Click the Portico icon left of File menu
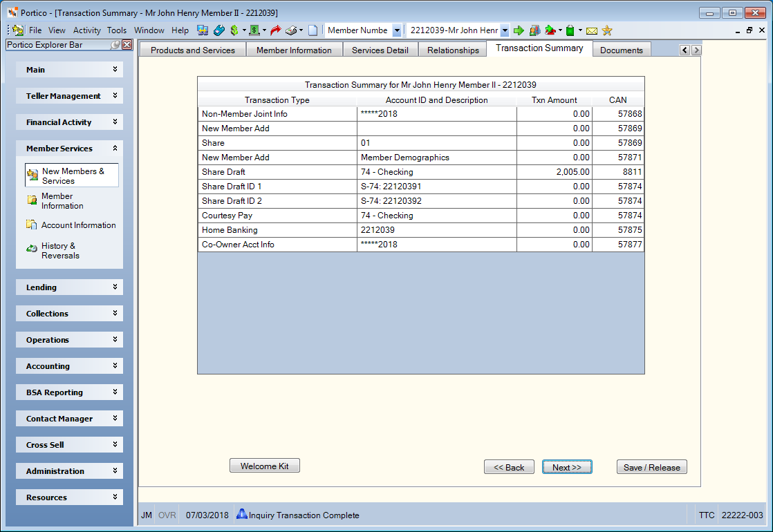 (18, 30)
